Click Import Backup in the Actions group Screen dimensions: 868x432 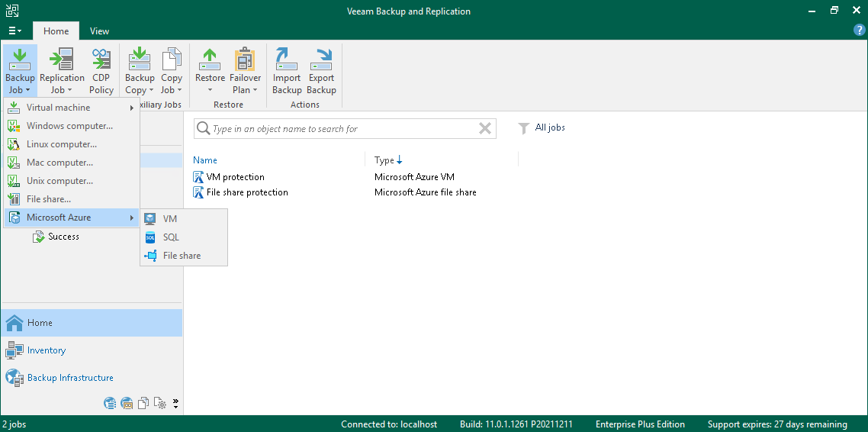pos(287,72)
